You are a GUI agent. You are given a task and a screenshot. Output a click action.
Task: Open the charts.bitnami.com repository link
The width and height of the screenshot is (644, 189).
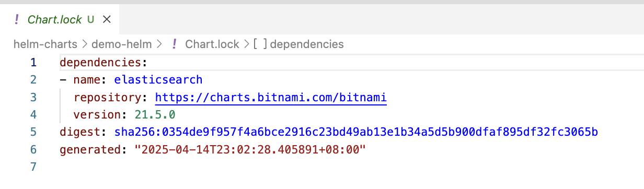271,98
